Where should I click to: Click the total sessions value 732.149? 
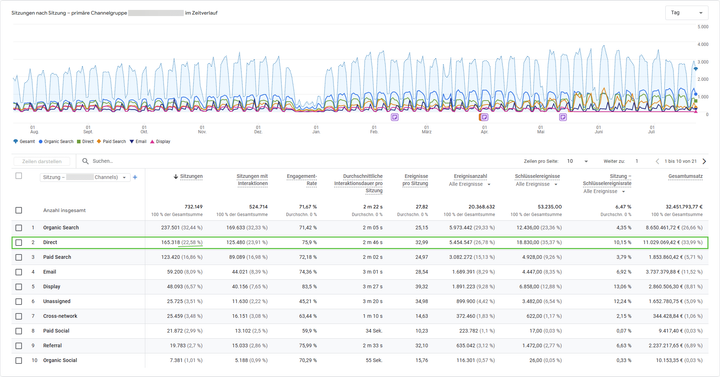point(193,207)
